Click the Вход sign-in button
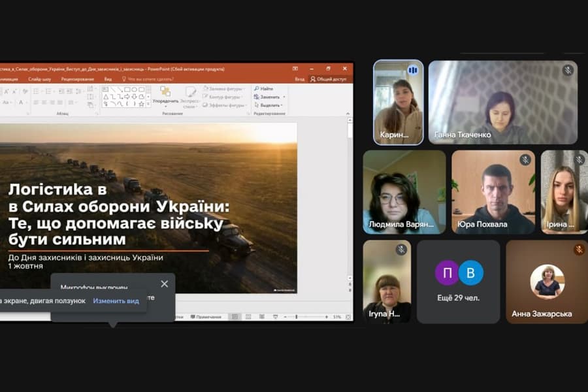The height and width of the screenshot is (392, 588). pyautogui.click(x=299, y=79)
